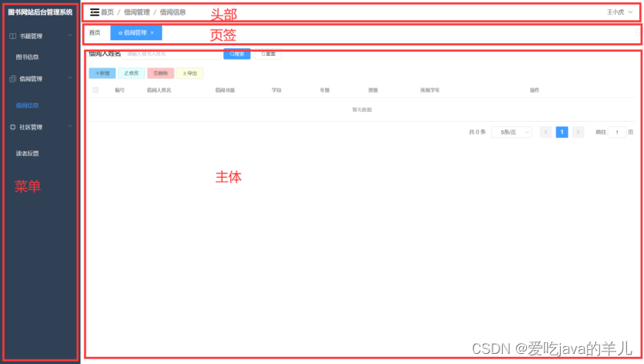Image resolution: width=644 pixels, height=364 pixels.
Task: Collapse the 社区管理 submenu chevron
Action: tap(70, 127)
